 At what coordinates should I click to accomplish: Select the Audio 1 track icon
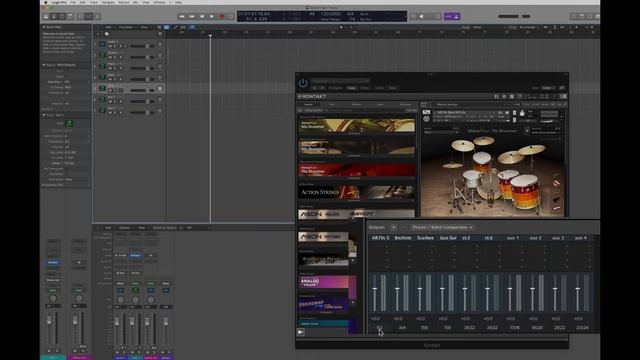click(x=102, y=44)
